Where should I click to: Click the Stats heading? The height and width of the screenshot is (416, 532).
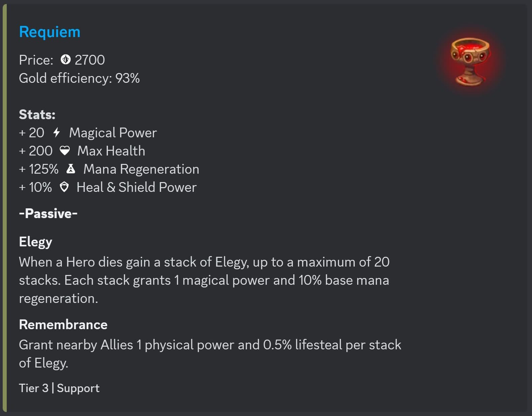37,114
